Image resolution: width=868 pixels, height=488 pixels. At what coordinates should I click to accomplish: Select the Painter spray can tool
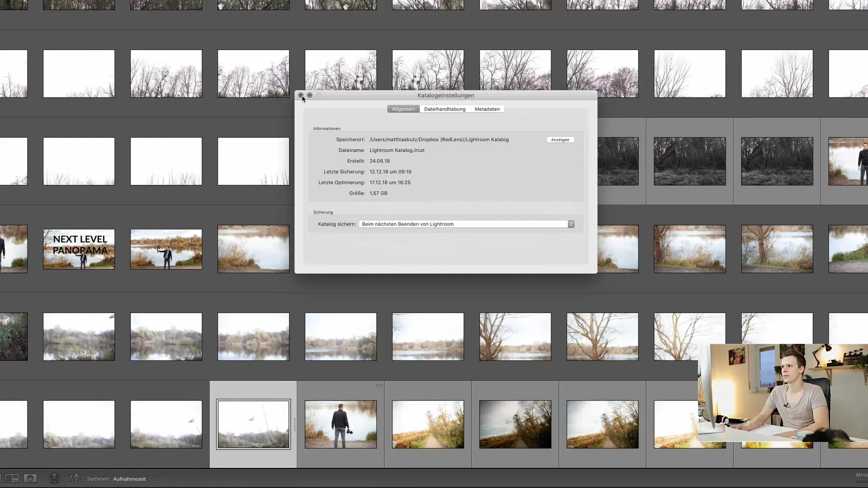(x=54, y=478)
